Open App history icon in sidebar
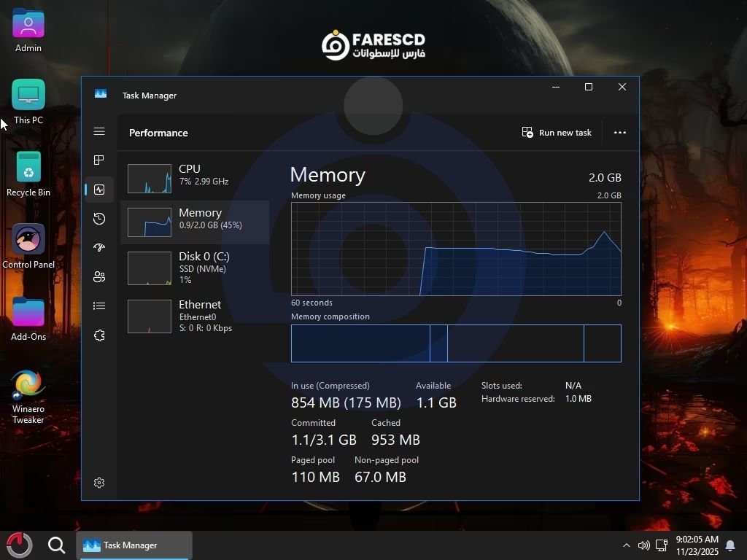This screenshot has height=560, width=747. tap(99, 219)
